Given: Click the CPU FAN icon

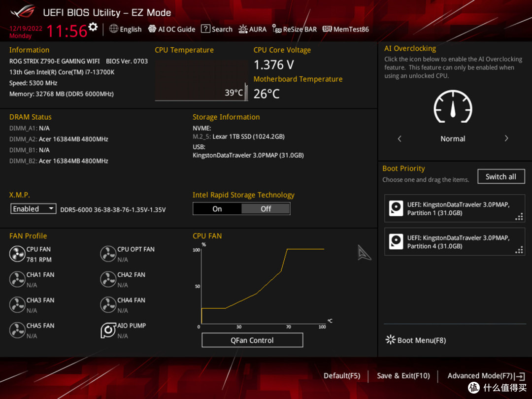Looking at the screenshot, I should pos(17,254).
